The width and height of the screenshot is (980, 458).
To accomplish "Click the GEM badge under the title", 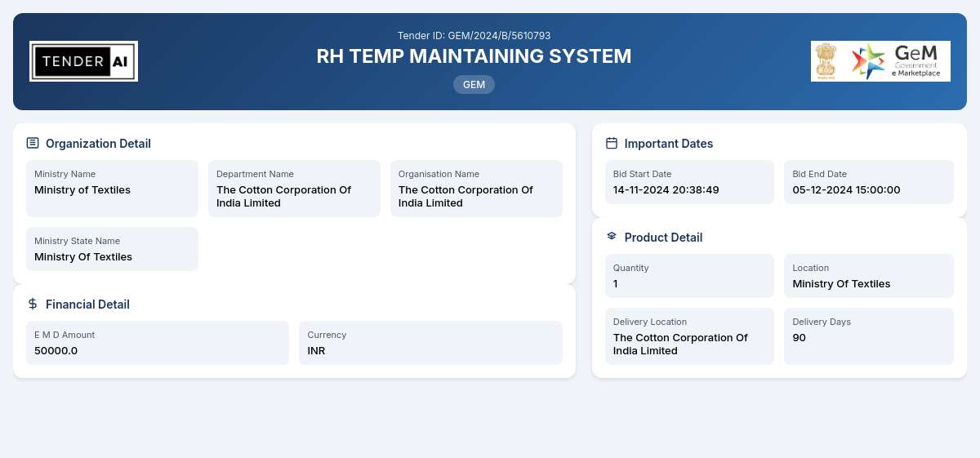I will tap(474, 84).
